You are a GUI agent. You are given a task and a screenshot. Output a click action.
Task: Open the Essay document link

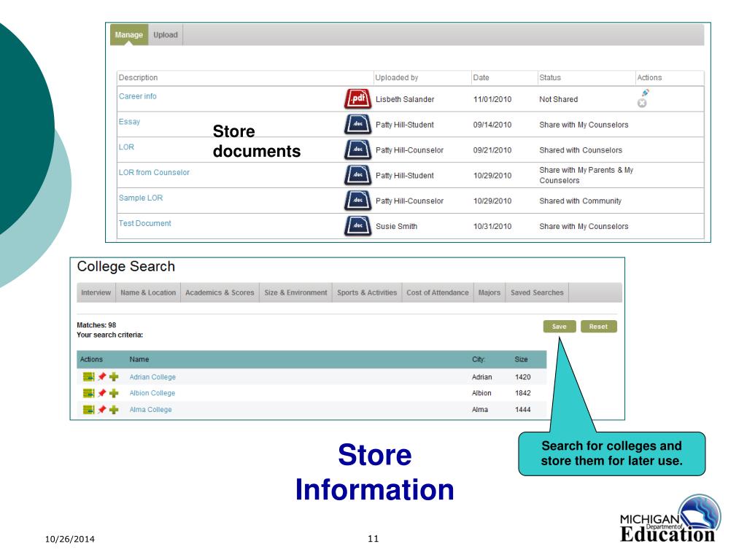point(129,122)
